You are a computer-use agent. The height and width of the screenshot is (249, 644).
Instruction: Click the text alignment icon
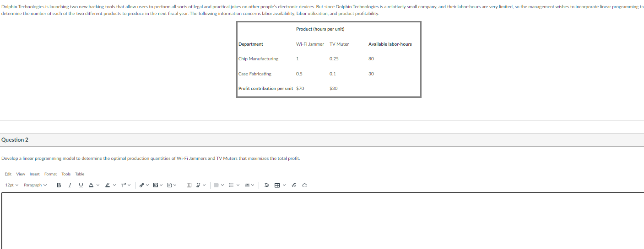tap(217, 185)
